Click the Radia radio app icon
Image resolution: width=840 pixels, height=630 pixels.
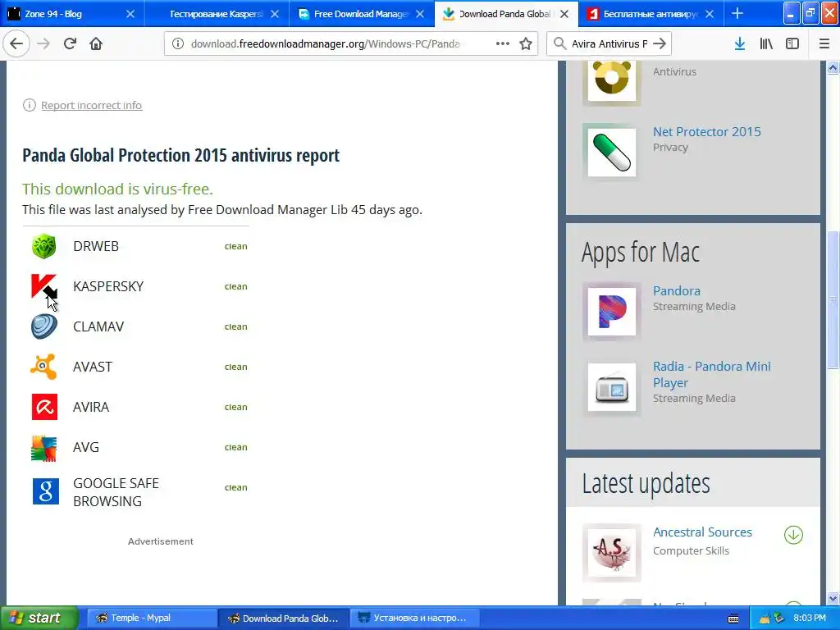[612, 387]
